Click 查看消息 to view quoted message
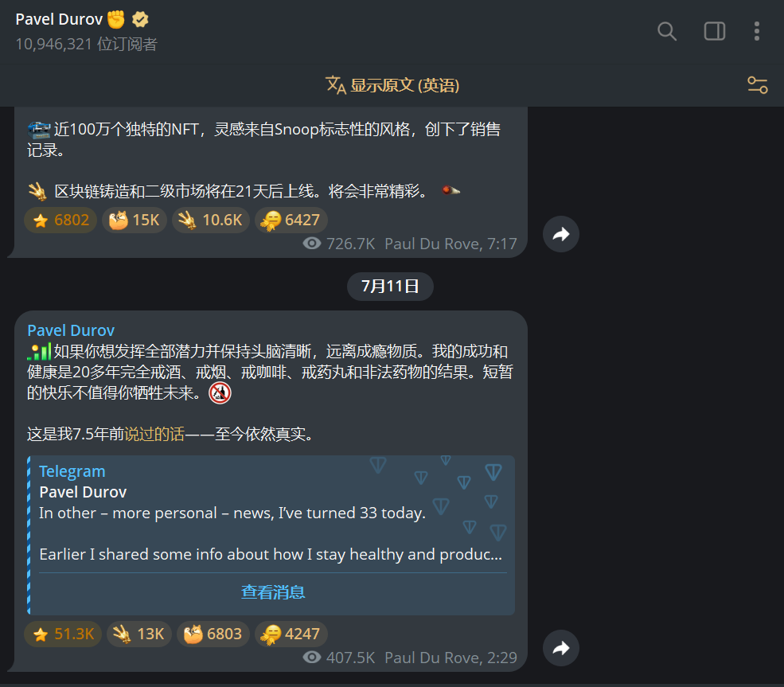This screenshot has width=784, height=687. pyautogui.click(x=273, y=592)
